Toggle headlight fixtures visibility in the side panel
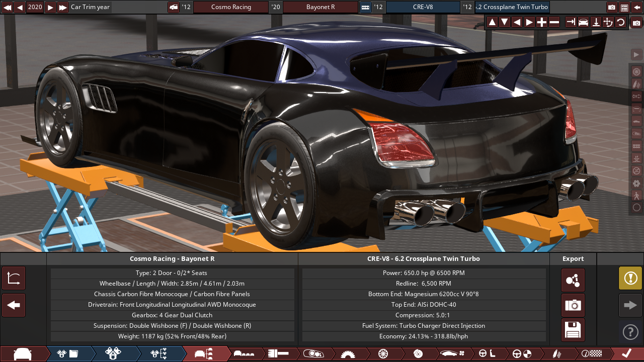Screen dimensions: 644x362 636,133
